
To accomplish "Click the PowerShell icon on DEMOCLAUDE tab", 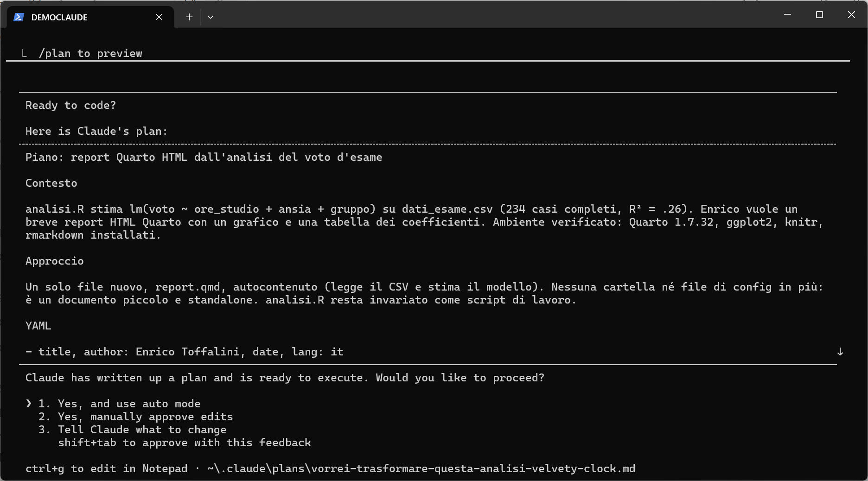I will [x=19, y=17].
